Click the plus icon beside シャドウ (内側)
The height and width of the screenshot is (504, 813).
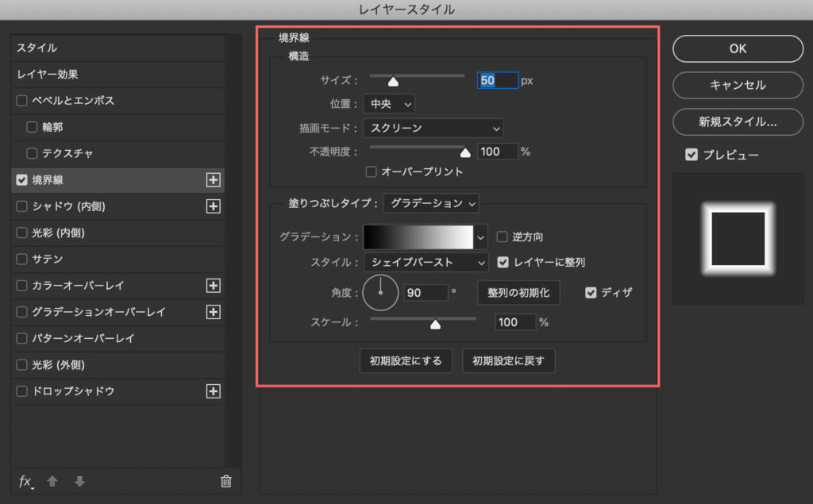coord(213,206)
